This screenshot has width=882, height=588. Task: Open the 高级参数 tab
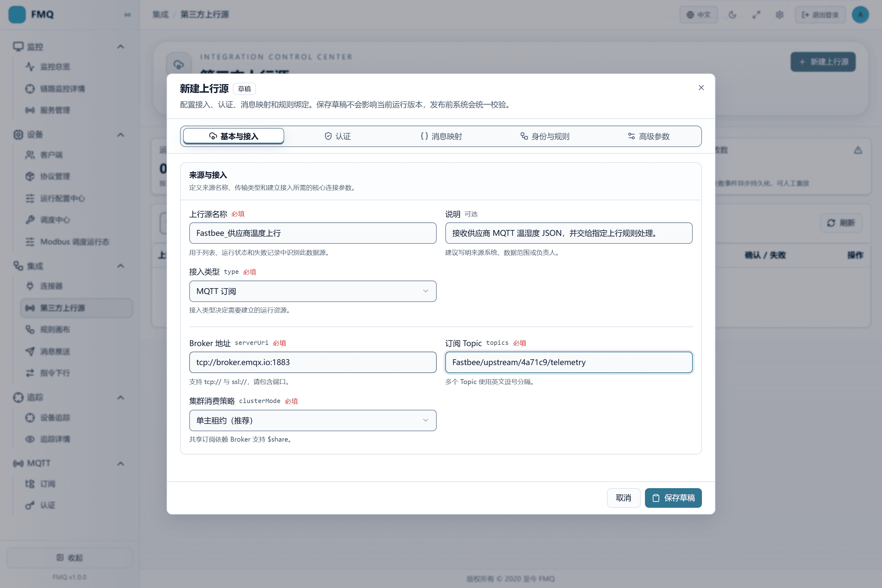click(649, 136)
